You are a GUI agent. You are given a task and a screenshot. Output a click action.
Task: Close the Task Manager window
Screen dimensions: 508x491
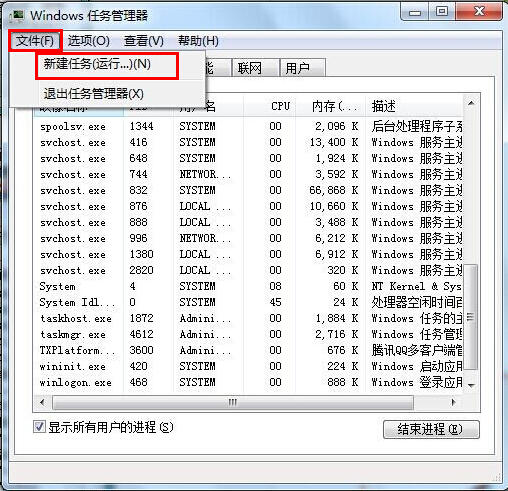click(479, 12)
